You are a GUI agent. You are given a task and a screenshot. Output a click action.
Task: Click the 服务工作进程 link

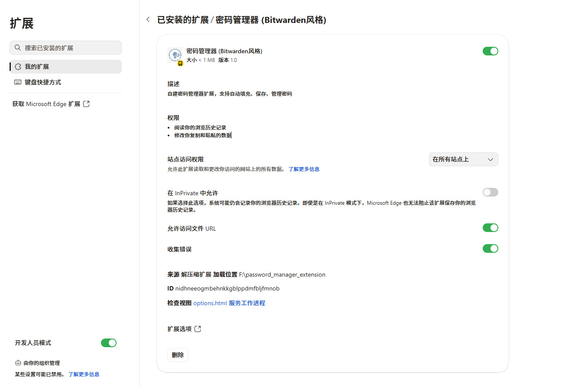247,303
